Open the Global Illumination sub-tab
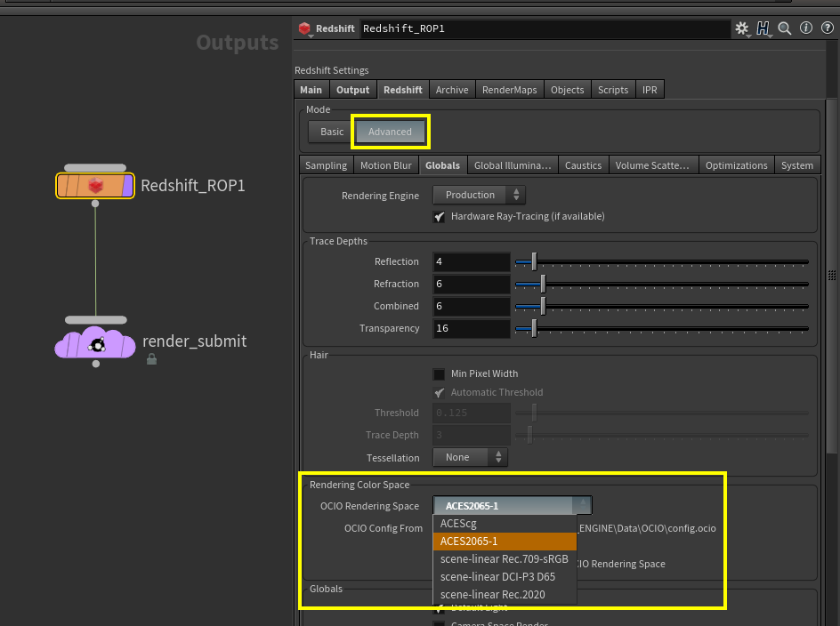The height and width of the screenshot is (626, 840). coord(513,165)
